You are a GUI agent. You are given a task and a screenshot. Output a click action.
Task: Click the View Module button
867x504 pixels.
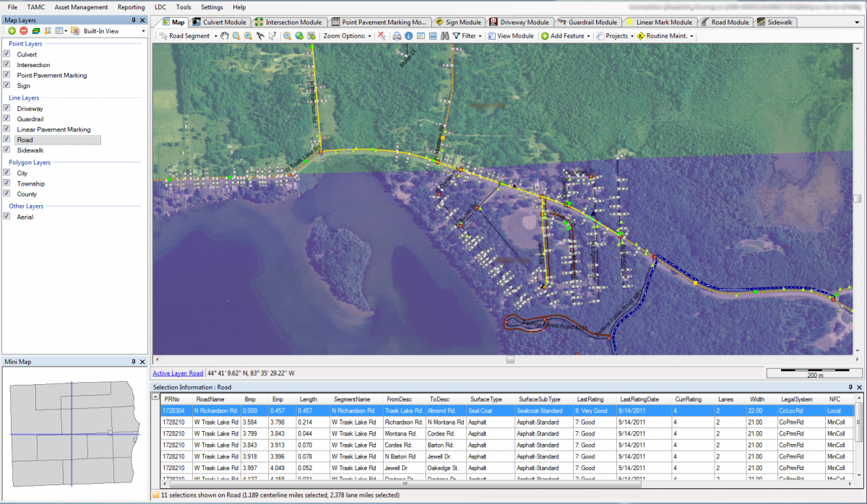(x=511, y=35)
